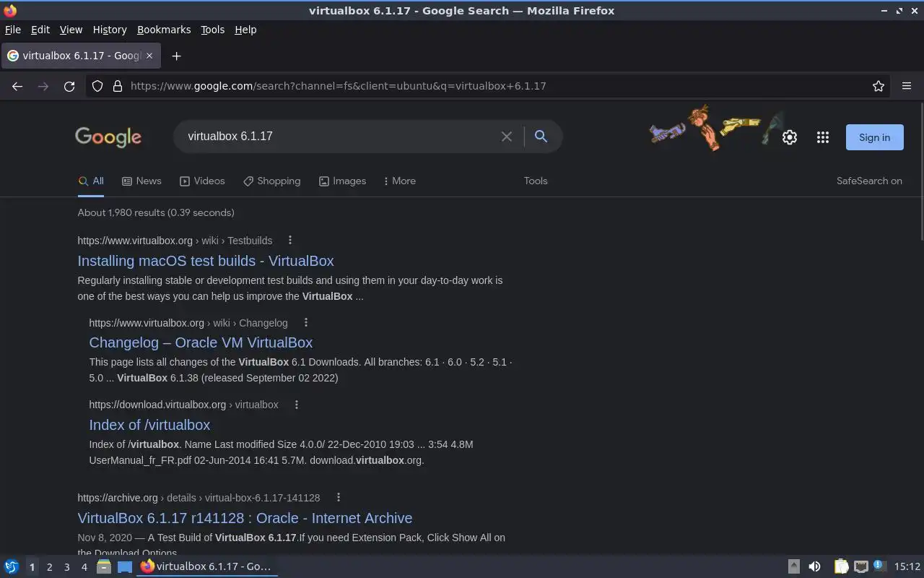Select Firefox window button in taskbar
924x578 pixels.
[207, 567]
